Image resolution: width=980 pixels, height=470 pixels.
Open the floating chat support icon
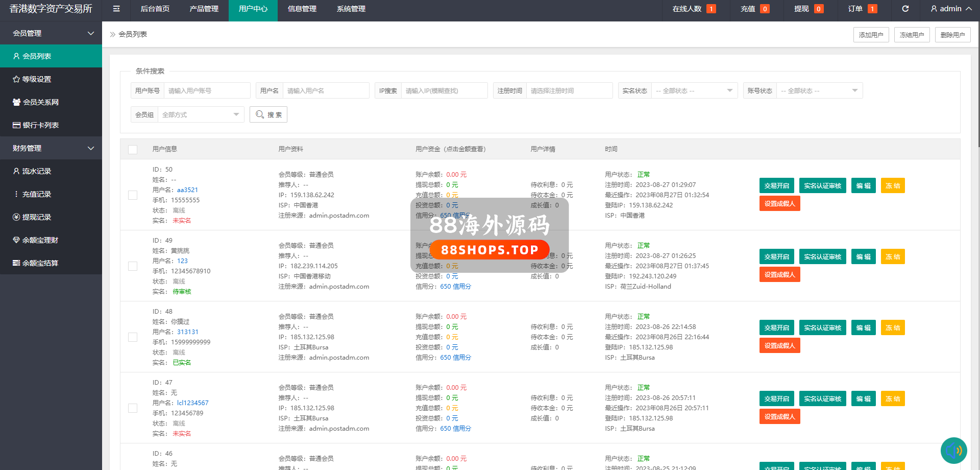click(x=953, y=451)
